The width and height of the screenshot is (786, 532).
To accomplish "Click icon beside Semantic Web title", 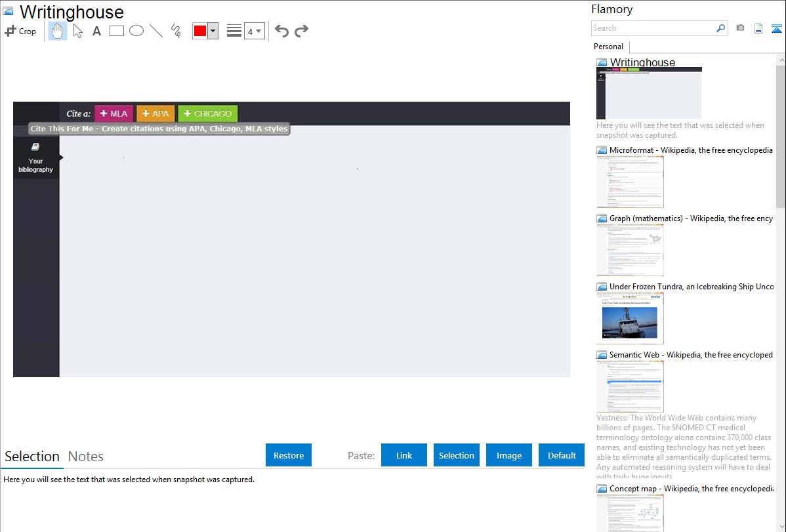I will click(602, 355).
